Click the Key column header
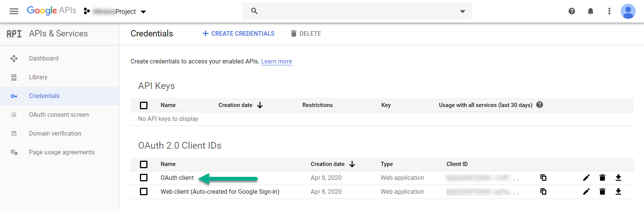The height and width of the screenshot is (211, 644). coord(386,105)
